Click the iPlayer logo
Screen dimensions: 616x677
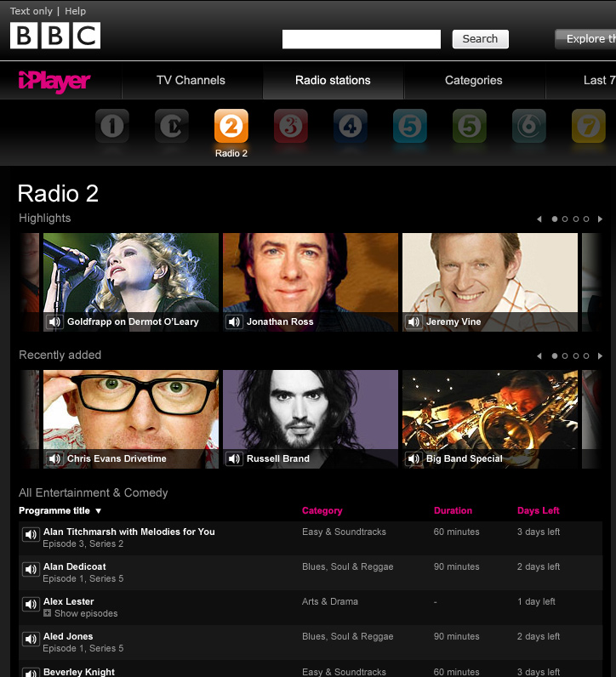(54, 81)
